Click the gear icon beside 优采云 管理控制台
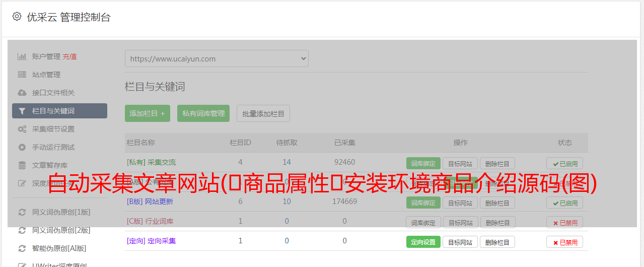644x267 pixels. (17, 17)
